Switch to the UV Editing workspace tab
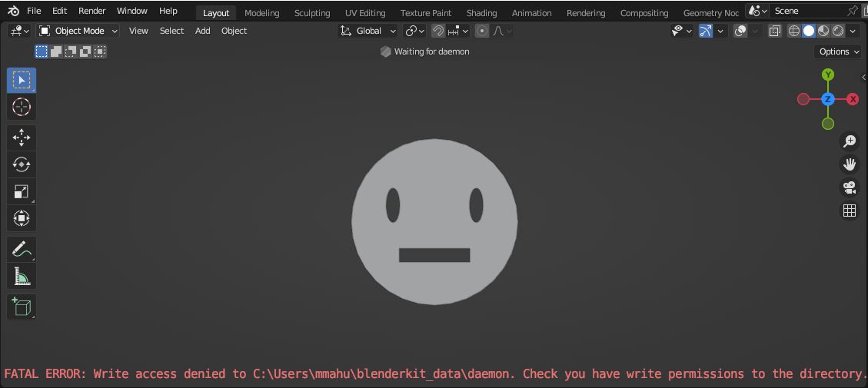This screenshot has width=868, height=388. pos(365,13)
